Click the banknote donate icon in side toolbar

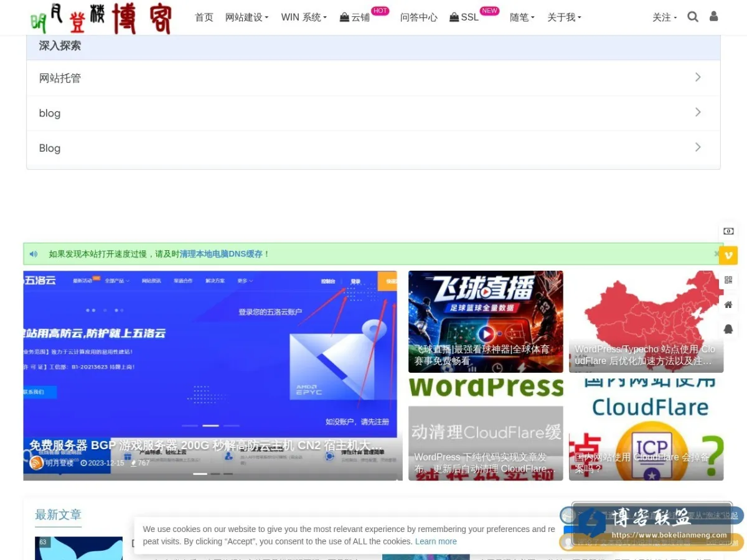(728, 231)
